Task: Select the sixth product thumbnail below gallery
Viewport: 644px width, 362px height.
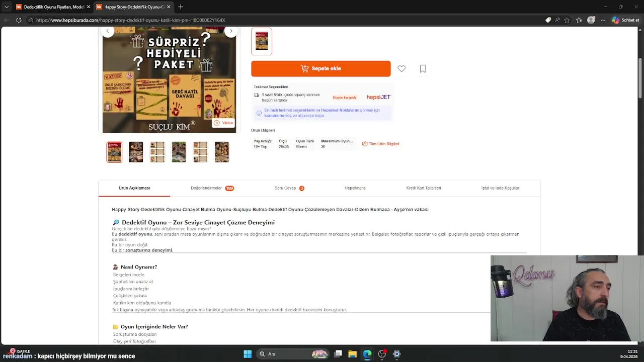Action: pyautogui.click(x=222, y=152)
